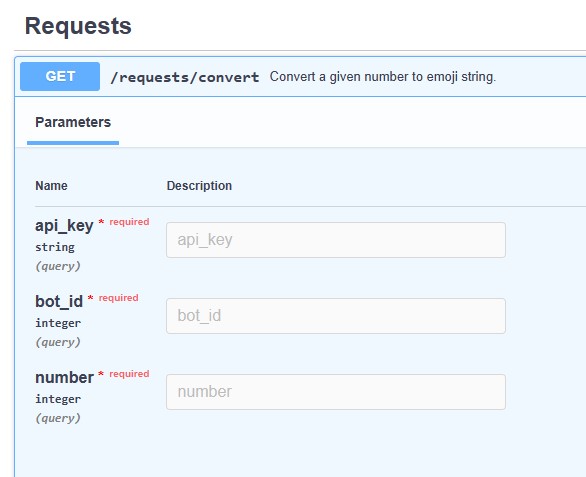This screenshot has width=586, height=477.
Task: Click the blue GET method badge
Action: (x=60, y=76)
